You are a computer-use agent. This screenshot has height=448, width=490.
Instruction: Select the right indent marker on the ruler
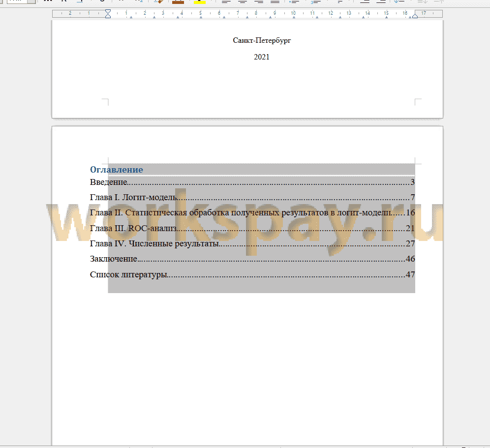point(415,15)
